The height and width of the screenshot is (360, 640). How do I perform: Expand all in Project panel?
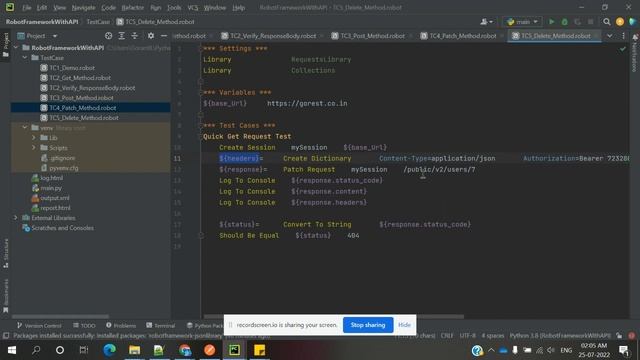pyautogui.click(x=121, y=36)
